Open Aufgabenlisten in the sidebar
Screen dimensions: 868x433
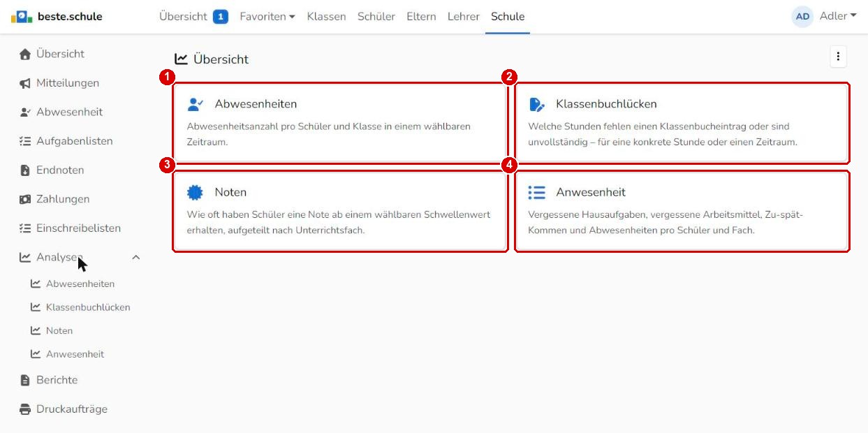point(75,141)
